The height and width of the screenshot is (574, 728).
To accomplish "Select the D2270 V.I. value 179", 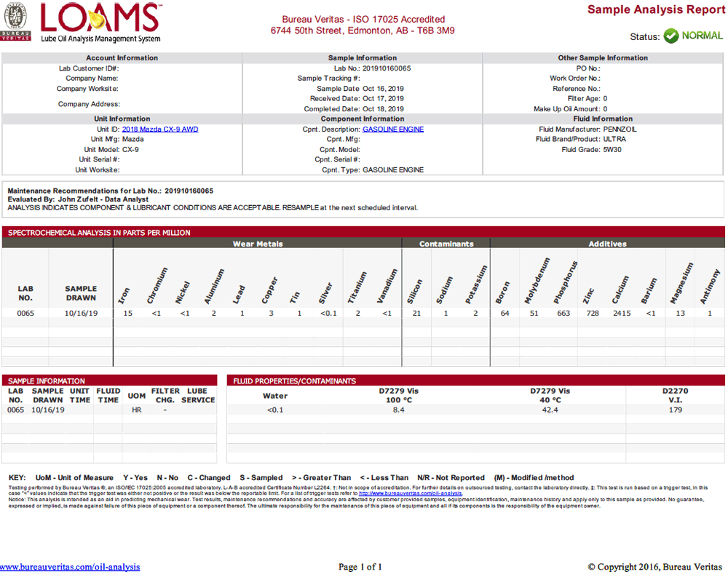I will pos(675,410).
